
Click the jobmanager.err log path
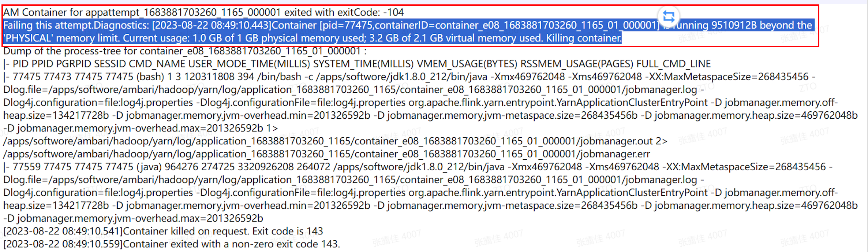pyautogui.click(x=326, y=154)
